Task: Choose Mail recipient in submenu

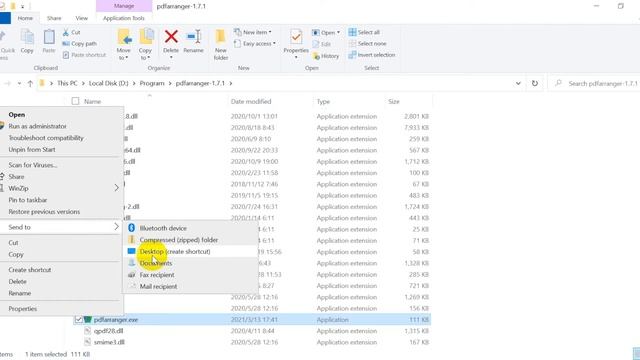Action: click(191, 287)
